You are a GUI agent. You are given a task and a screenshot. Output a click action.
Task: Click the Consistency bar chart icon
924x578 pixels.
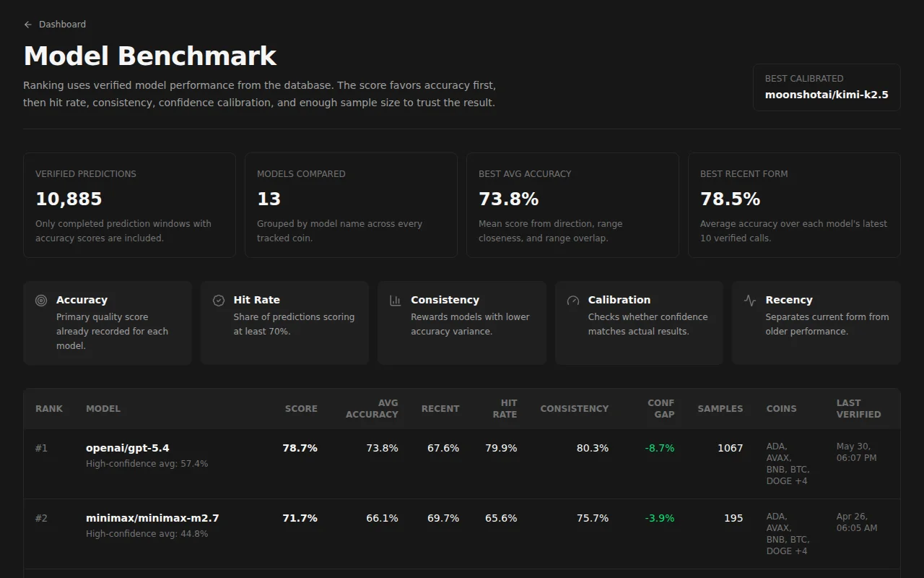(x=396, y=301)
